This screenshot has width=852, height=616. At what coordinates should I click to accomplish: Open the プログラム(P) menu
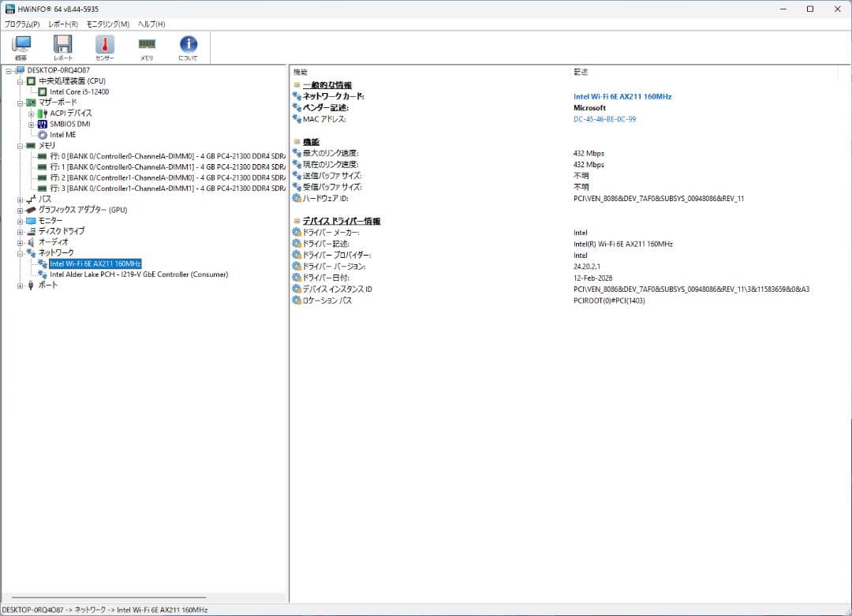click(22, 24)
